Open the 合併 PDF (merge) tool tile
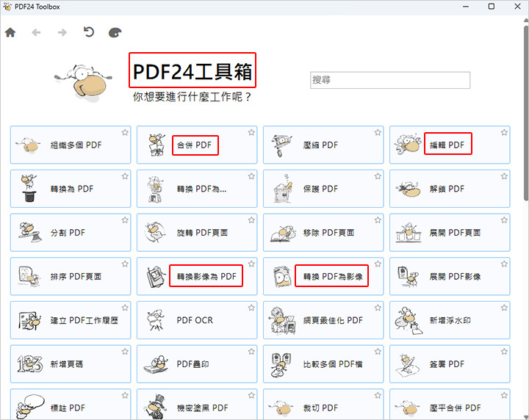 click(197, 145)
